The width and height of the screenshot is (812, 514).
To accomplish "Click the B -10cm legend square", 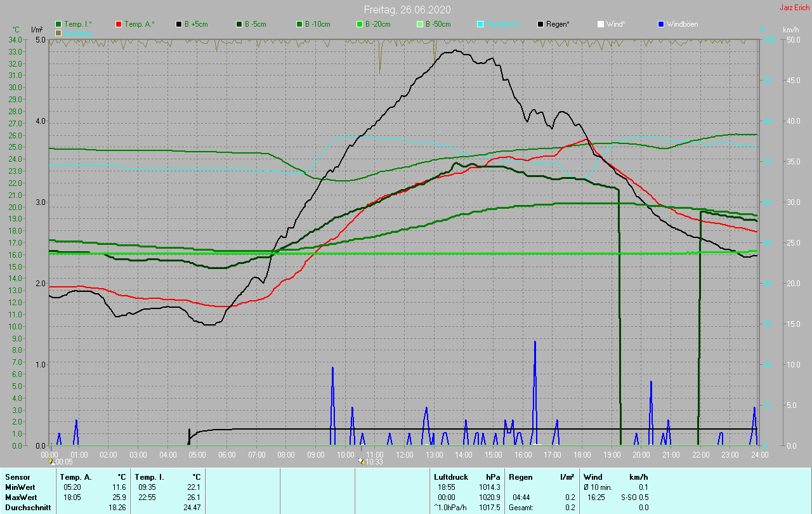I will coord(299,24).
